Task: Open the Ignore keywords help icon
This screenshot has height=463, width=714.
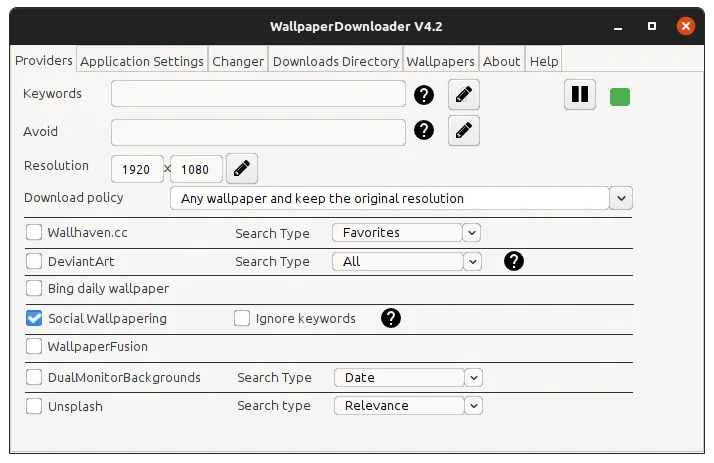Action: [x=391, y=318]
